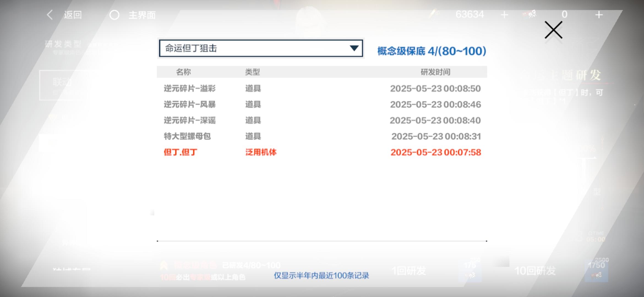Click the 名称 column header

pos(183,72)
